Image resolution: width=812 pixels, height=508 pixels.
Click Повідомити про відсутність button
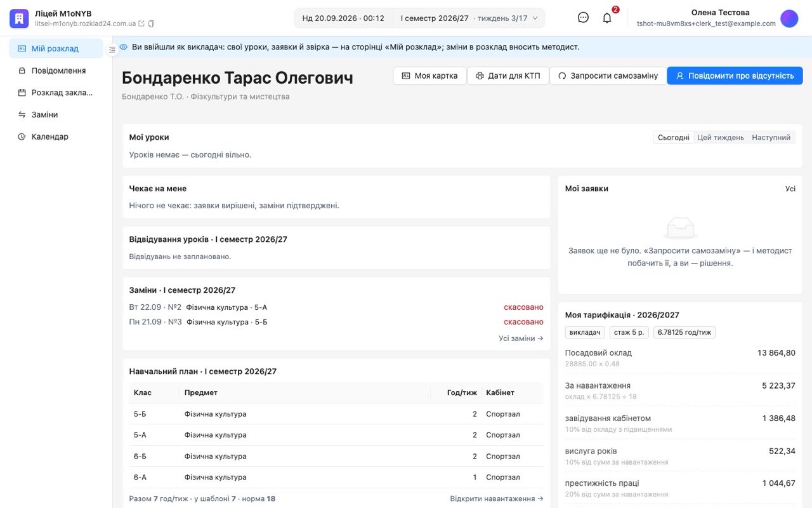pyautogui.click(x=735, y=76)
